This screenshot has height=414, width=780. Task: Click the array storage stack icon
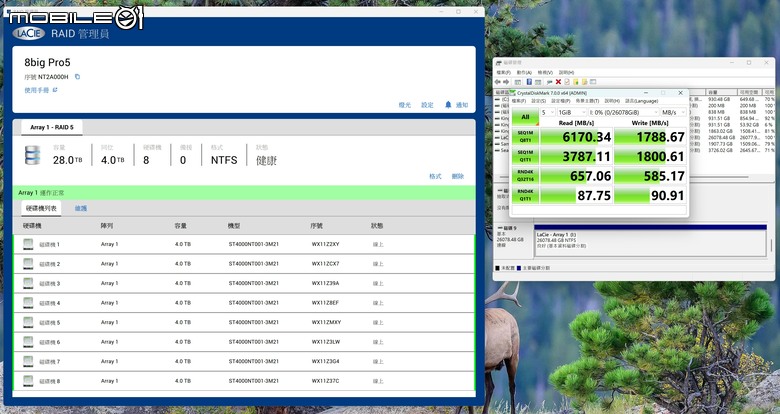[x=32, y=155]
